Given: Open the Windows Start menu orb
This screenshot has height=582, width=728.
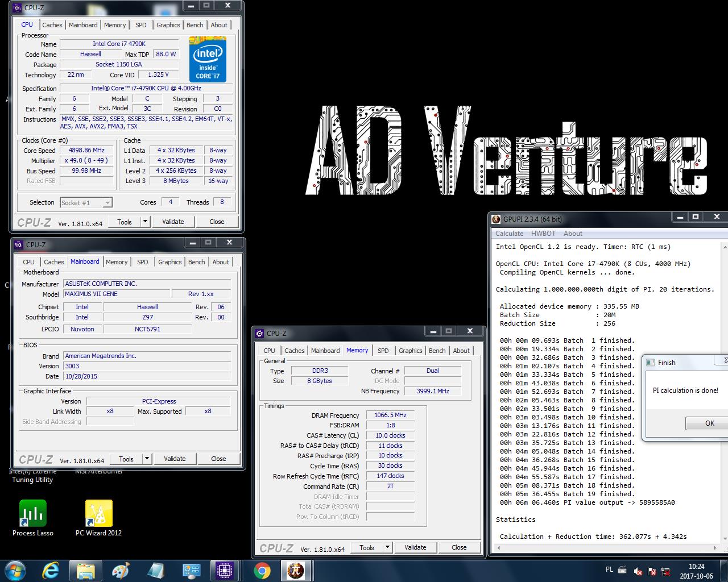Looking at the screenshot, I should click(15, 571).
